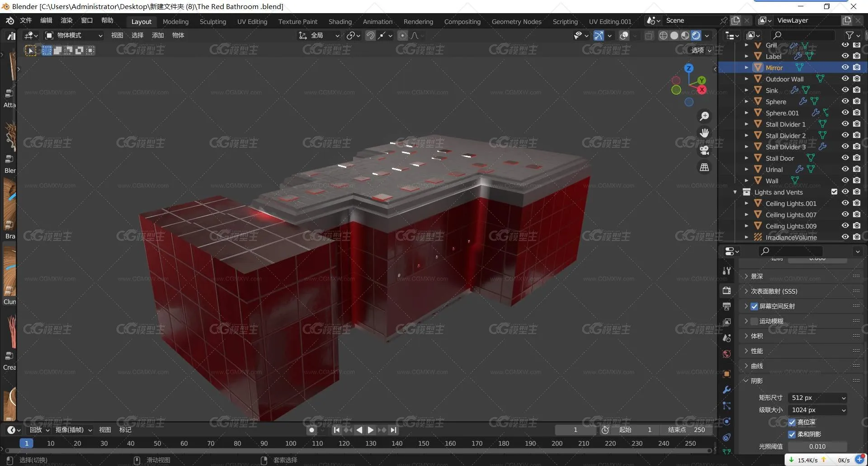Uncheck the 柔和阴影 checkbox
Image resolution: width=868 pixels, height=466 pixels.
pos(792,435)
